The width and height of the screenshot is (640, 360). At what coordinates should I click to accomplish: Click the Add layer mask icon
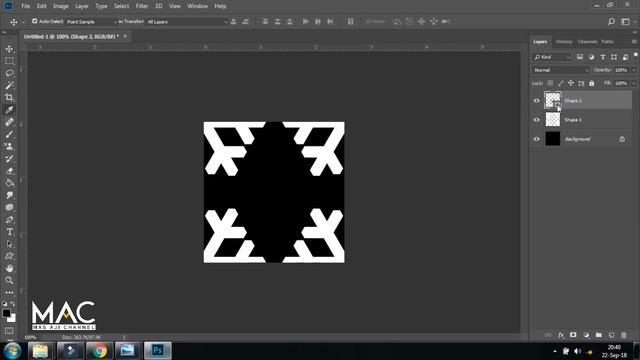click(573, 335)
